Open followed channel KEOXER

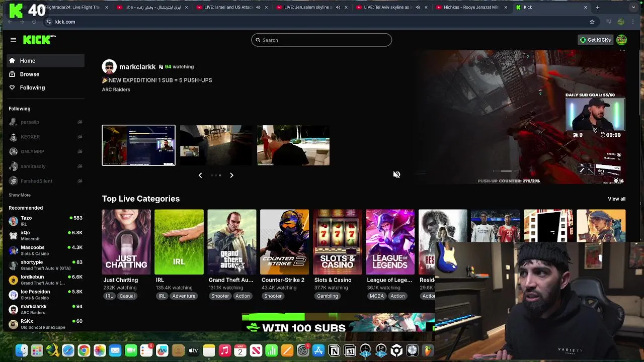click(45, 137)
